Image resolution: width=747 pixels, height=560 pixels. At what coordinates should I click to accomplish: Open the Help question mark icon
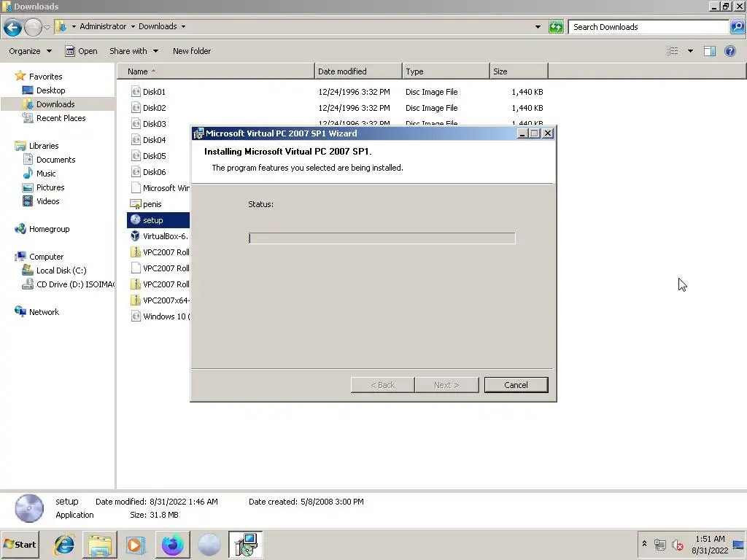(x=729, y=51)
